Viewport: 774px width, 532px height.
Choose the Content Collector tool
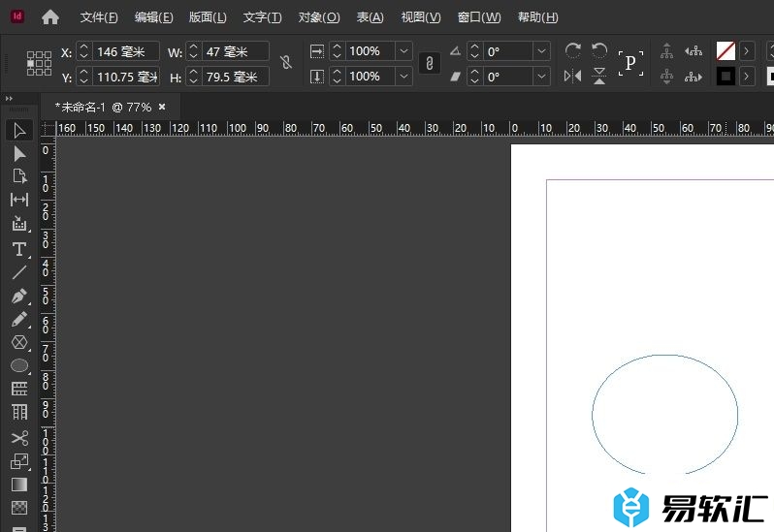(x=19, y=223)
